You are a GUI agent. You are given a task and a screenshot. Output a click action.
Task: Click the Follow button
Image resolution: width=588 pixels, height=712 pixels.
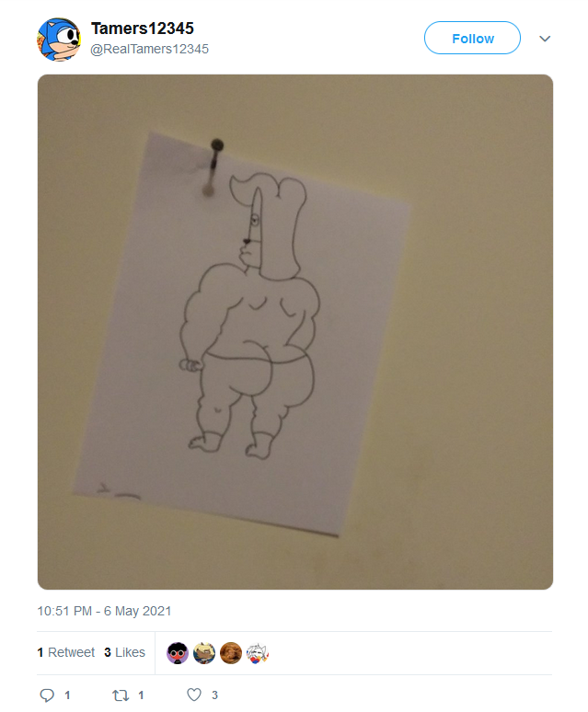(x=472, y=38)
